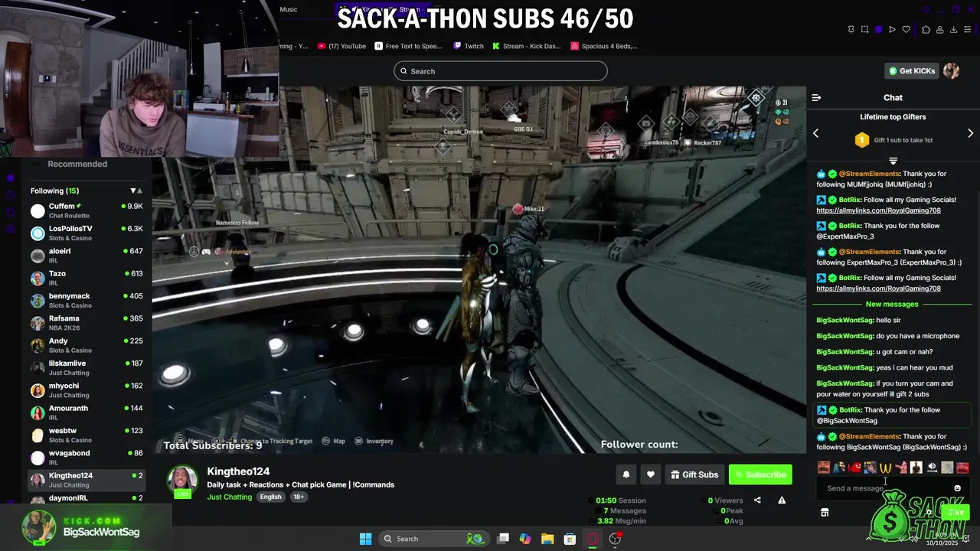Open Copilot from the taskbar
The height and width of the screenshot is (551, 980).
pos(525,539)
